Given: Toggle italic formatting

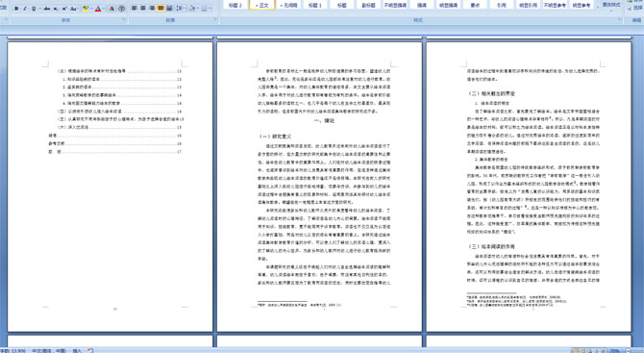Looking at the screenshot, I should (x=25, y=9).
